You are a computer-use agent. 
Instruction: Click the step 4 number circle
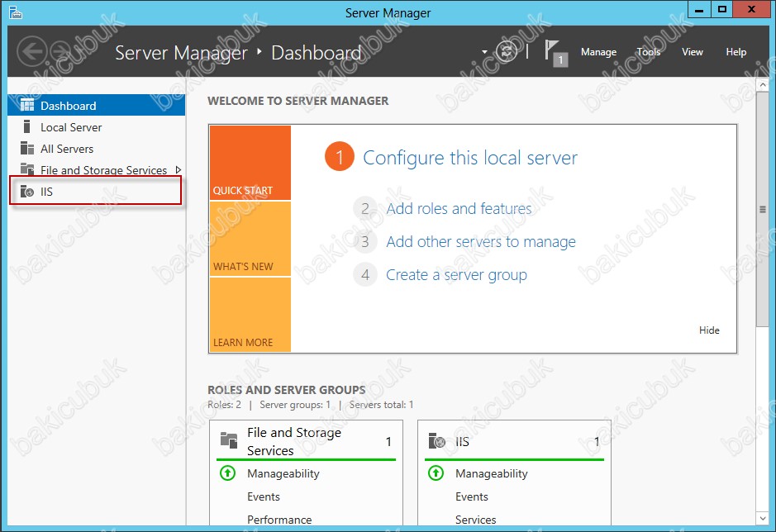tap(365, 274)
